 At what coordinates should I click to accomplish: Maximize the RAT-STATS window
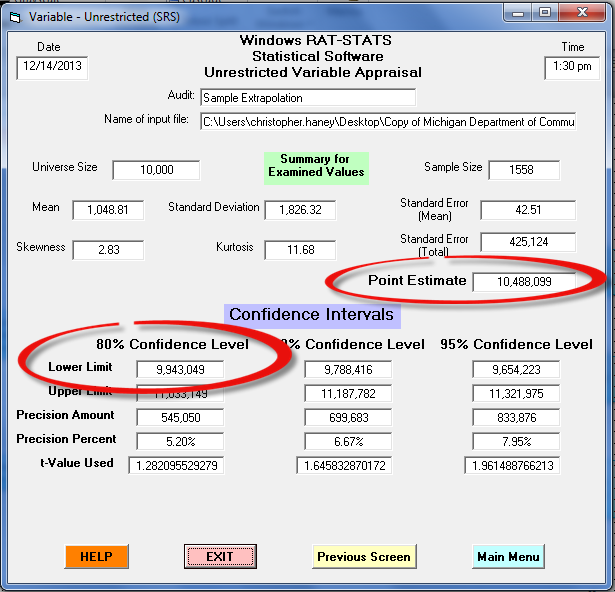[x=545, y=12]
